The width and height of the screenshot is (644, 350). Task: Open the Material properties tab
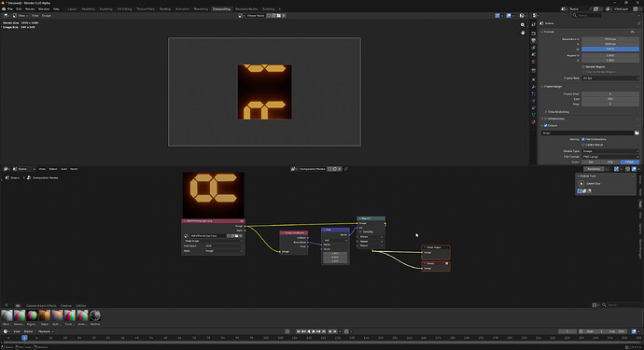tap(534, 121)
